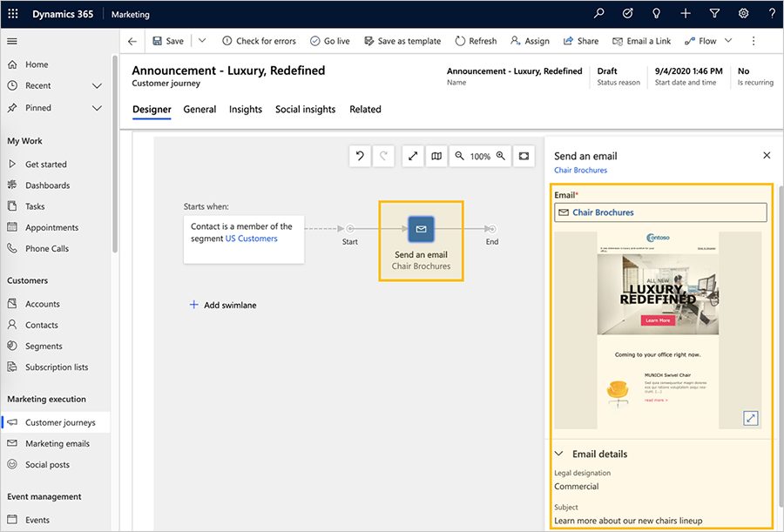
Task: Click the Redo icon above the canvas
Action: pos(383,156)
